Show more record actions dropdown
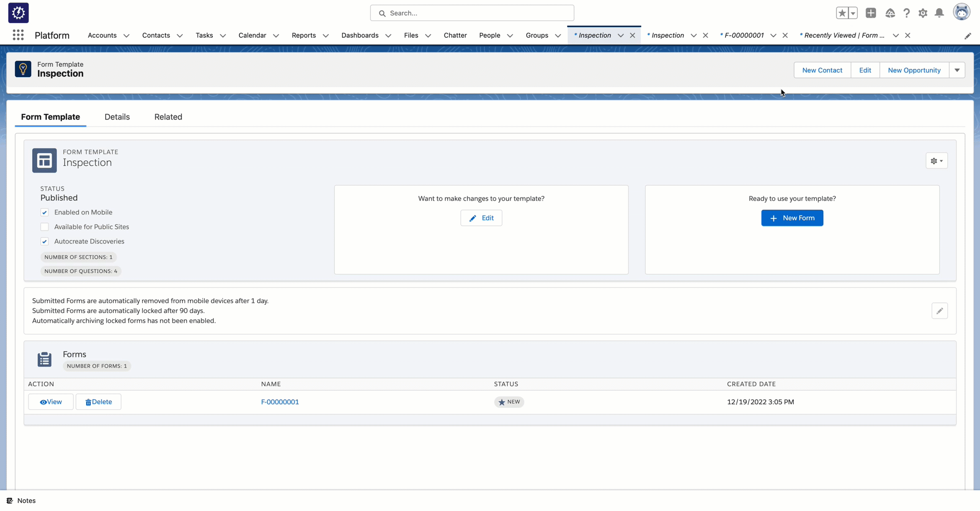The height and width of the screenshot is (511, 980). click(x=957, y=70)
